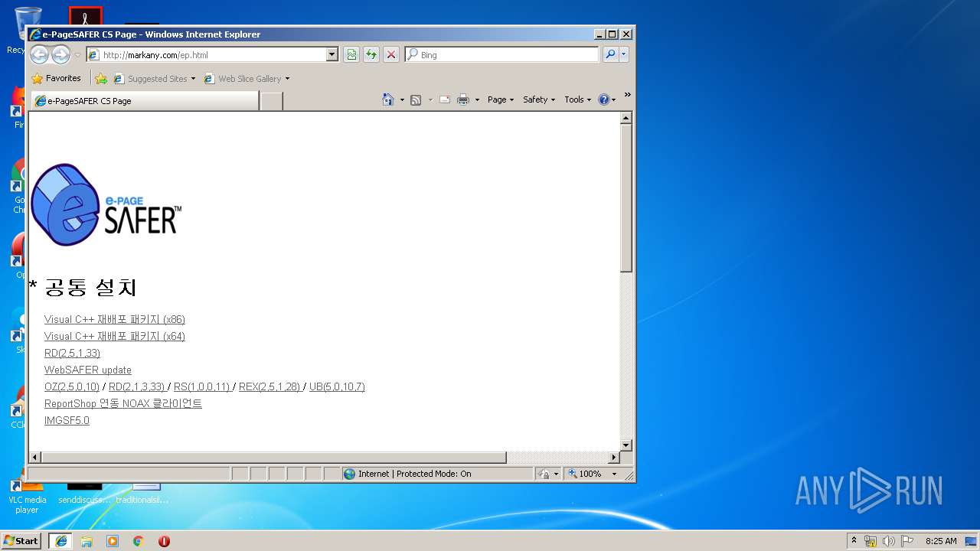Click the Help question mark icon
This screenshot has height=551, width=980.
click(x=603, y=99)
